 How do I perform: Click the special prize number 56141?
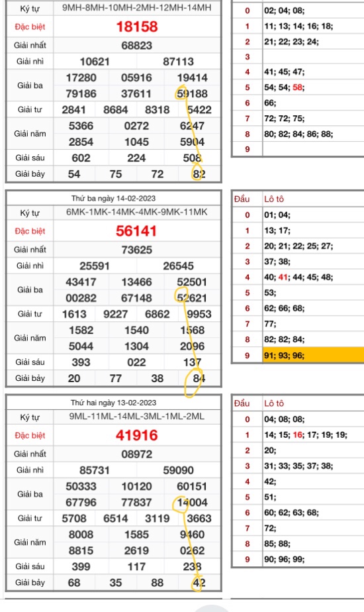pyautogui.click(x=136, y=231)
